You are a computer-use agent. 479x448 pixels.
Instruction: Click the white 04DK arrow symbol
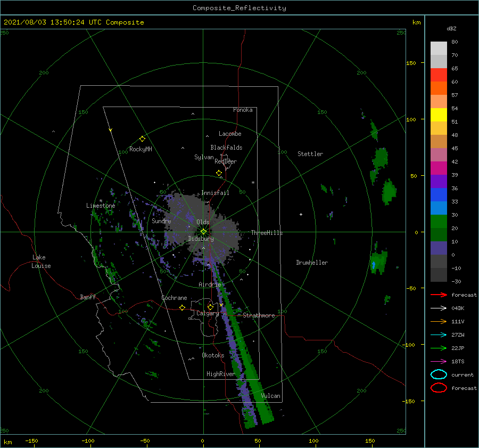(439, 308)
